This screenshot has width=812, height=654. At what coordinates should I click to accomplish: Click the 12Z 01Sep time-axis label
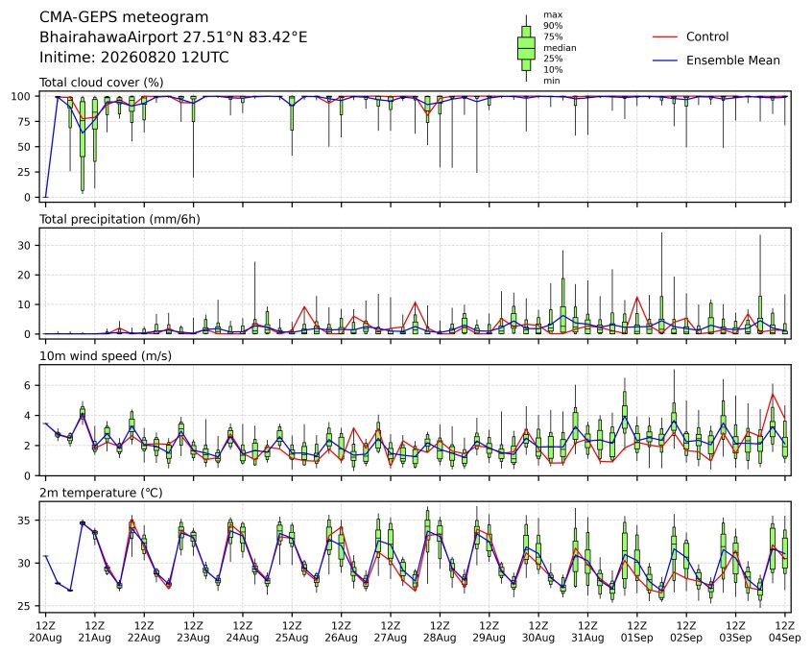point(637,632)
